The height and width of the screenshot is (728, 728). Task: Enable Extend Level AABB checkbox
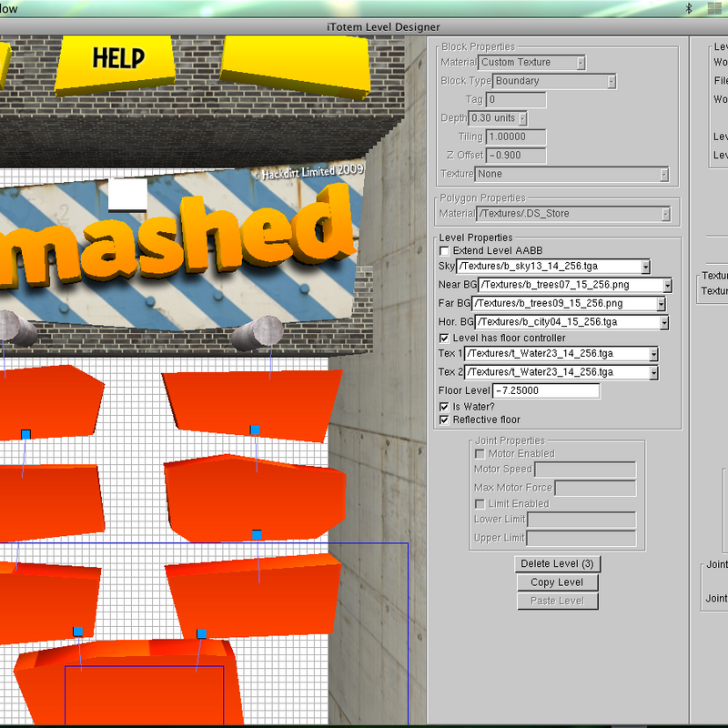pyautogui.click(x=444, y=251)
